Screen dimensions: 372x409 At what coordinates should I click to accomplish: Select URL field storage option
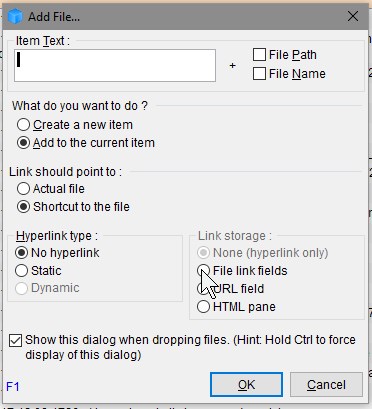click(203, 289)
